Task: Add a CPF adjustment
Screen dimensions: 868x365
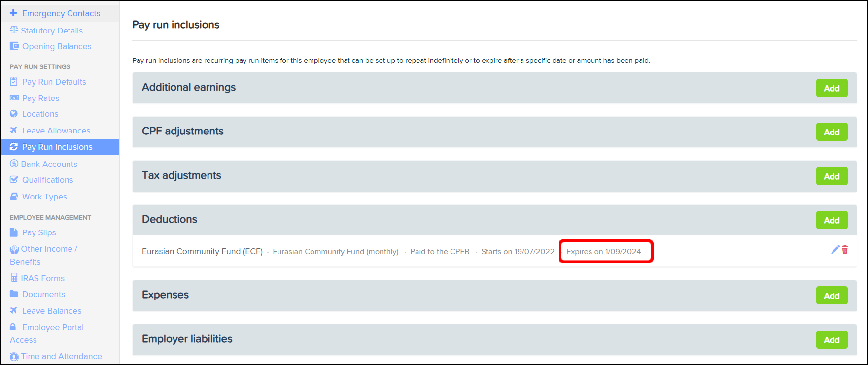Action: pyautogui.click(x=832, y=132)
